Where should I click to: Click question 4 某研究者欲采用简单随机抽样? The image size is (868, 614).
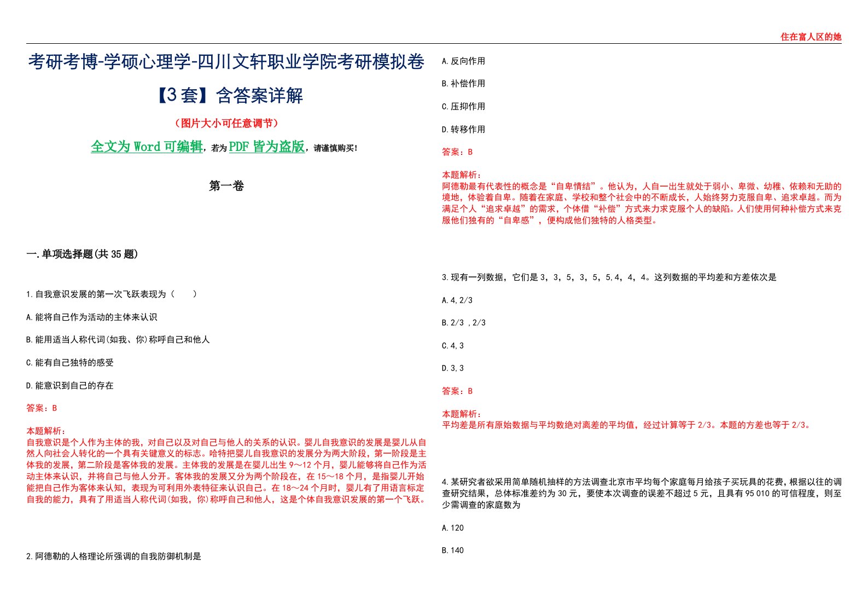(642, 494)
